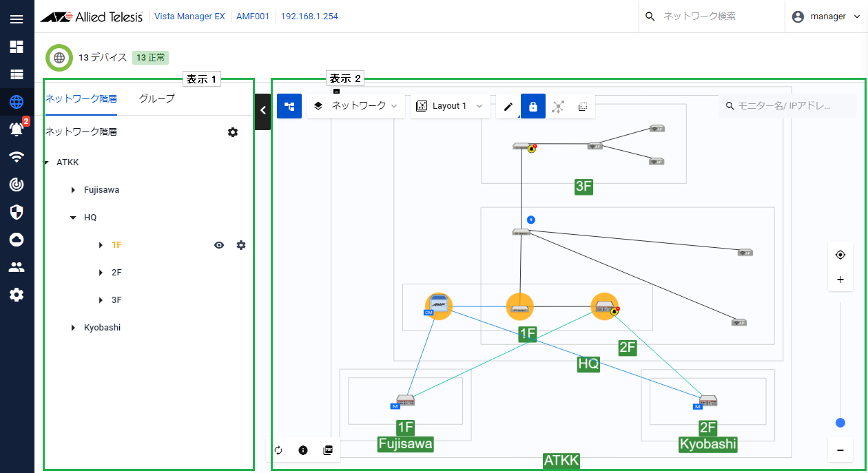
Task: Select the ネットワーク階層 tab
Action: 81,98
